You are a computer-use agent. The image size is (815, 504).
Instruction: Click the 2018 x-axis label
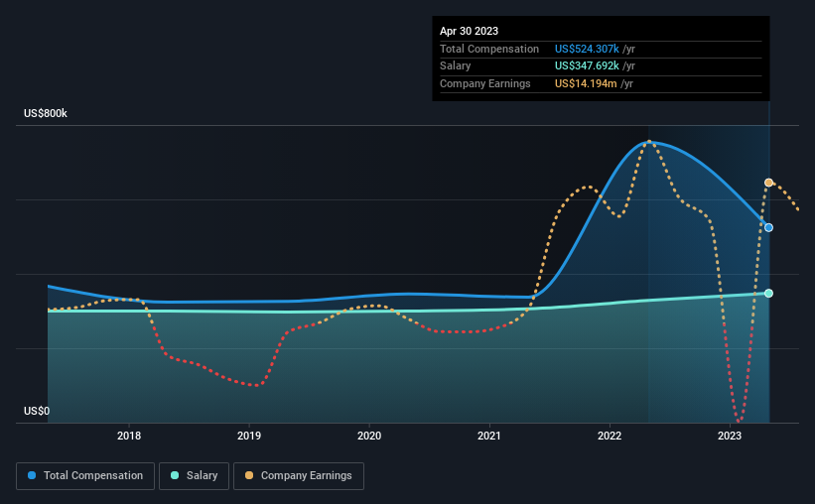coord(129,436)
